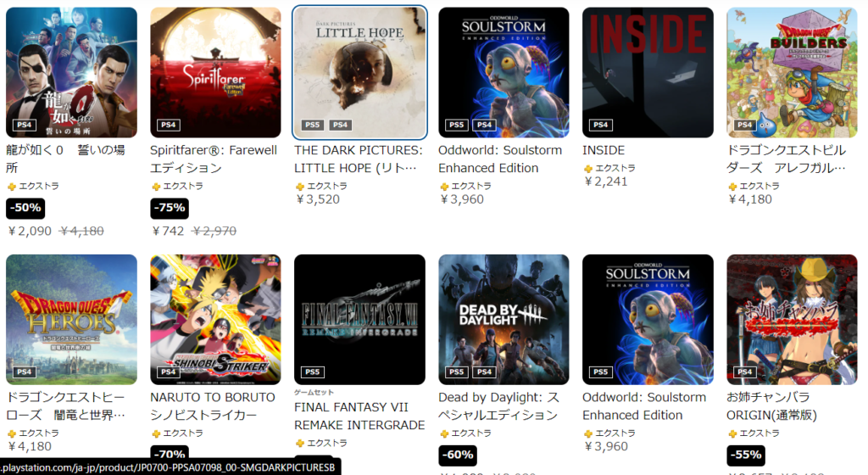Click the -75% discount badge on Spiritfarer
This screenshot has width=868, height=475.
pos(170,208)
